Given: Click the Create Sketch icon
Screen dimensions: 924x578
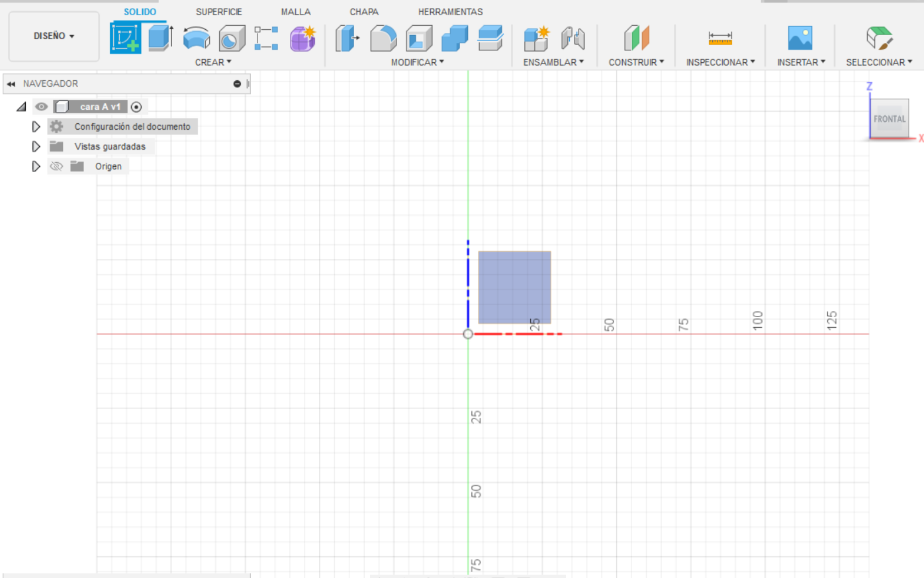Looking at the screenshot, I should (126, 38).
